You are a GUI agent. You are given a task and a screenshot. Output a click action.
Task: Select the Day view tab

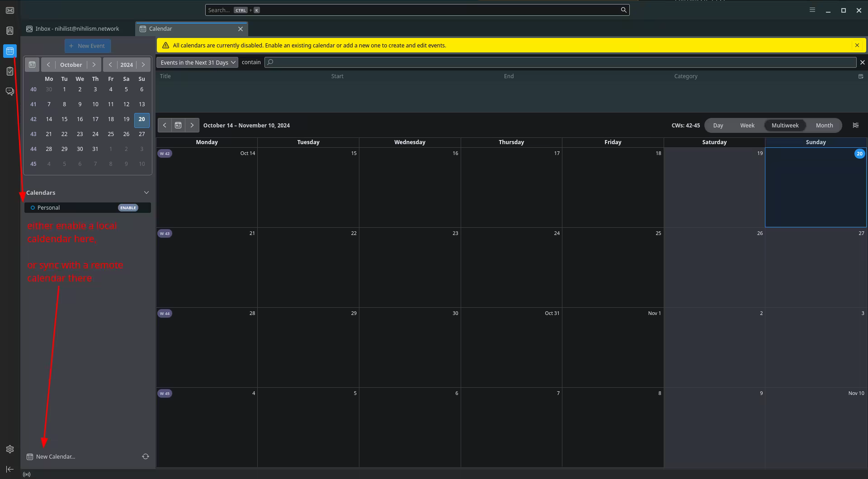click(x=718, y=126)
